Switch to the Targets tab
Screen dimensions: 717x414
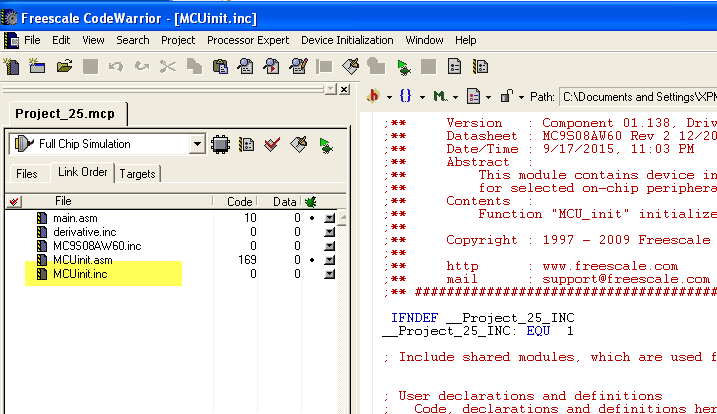click(137, 174)
